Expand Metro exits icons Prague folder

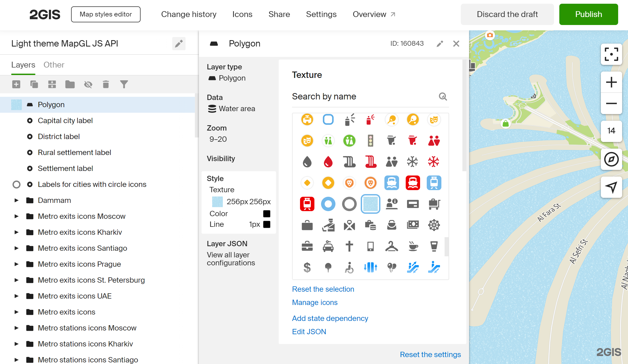17,264
